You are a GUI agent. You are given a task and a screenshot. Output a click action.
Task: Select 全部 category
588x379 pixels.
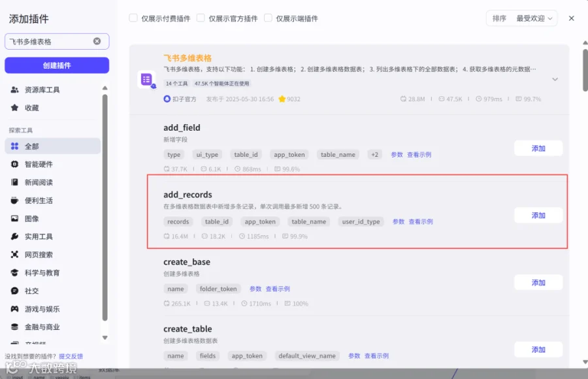[52, 146]
